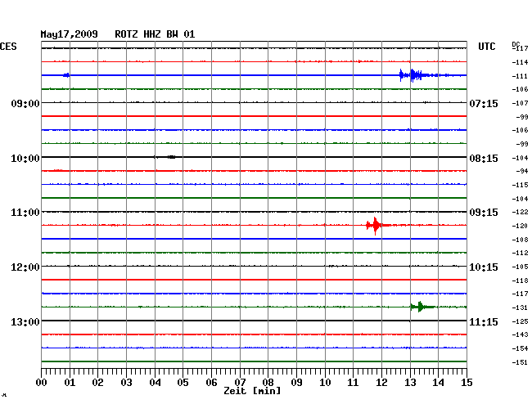The image size is (532, 404).
Task: Click minute label 02 on time axis
Action: [97, 383]
